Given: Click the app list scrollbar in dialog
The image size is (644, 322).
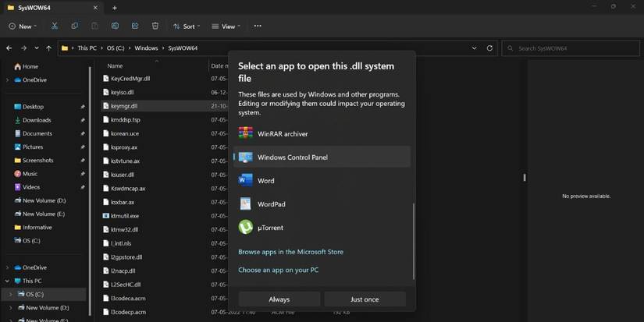Looking at the screenshot, I should click(414, 242).
